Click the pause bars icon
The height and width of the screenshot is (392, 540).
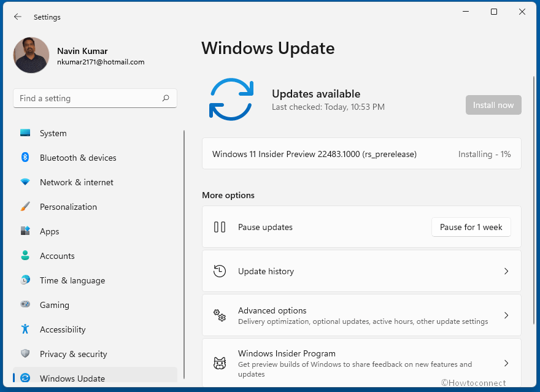[x=220, y=227]
